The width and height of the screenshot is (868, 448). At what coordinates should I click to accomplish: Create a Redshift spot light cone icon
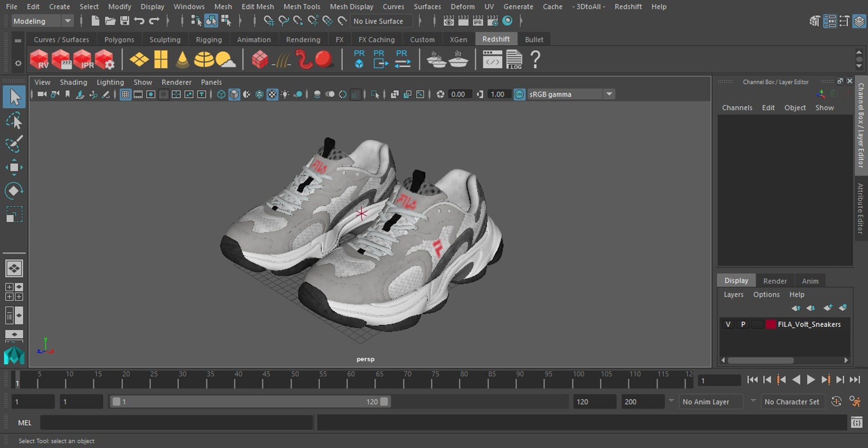pyautogui.click(x=182, y=60)
